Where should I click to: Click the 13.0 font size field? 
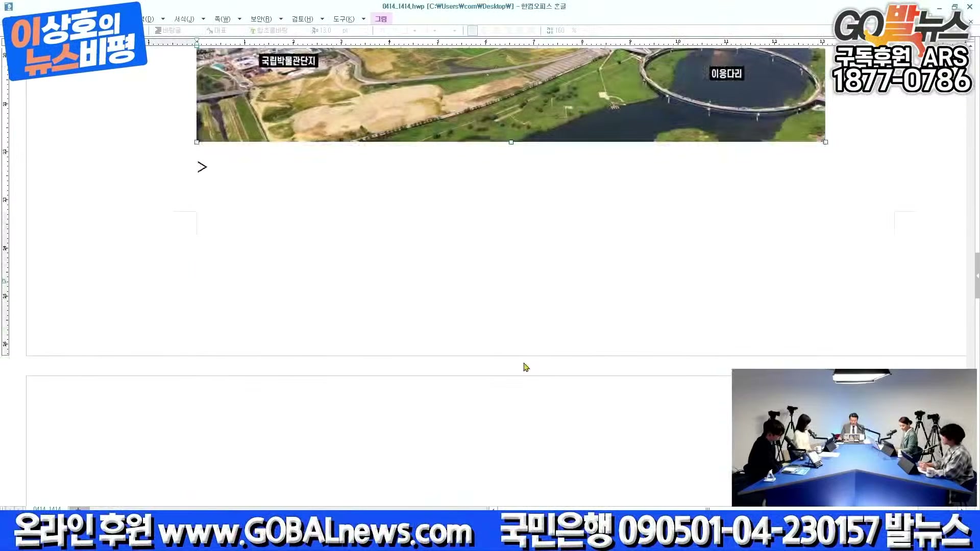pos(325,31)
